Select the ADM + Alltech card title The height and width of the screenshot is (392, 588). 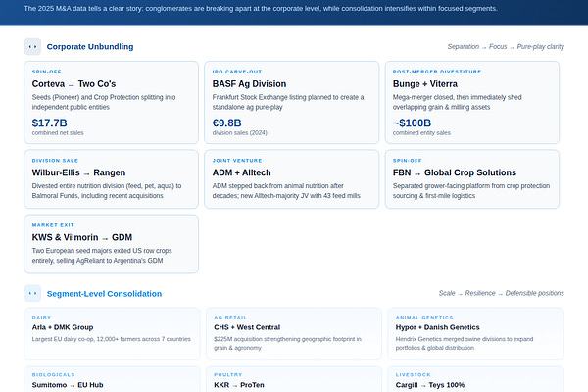pyautogui.click(x=241, y=172)
